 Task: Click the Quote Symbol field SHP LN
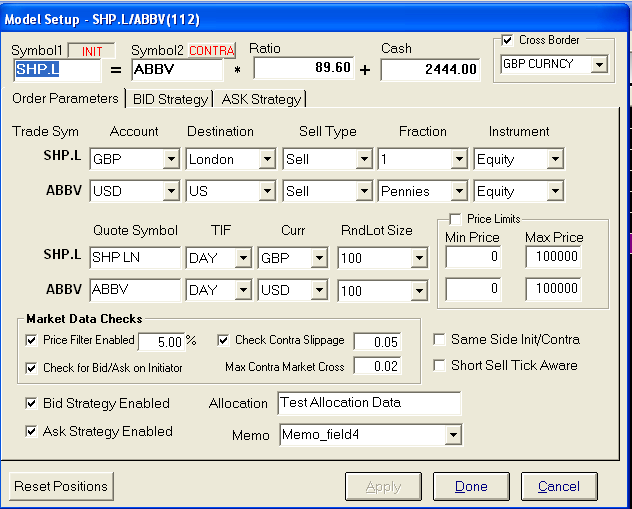pyautogui.click(x=135, y=257)
